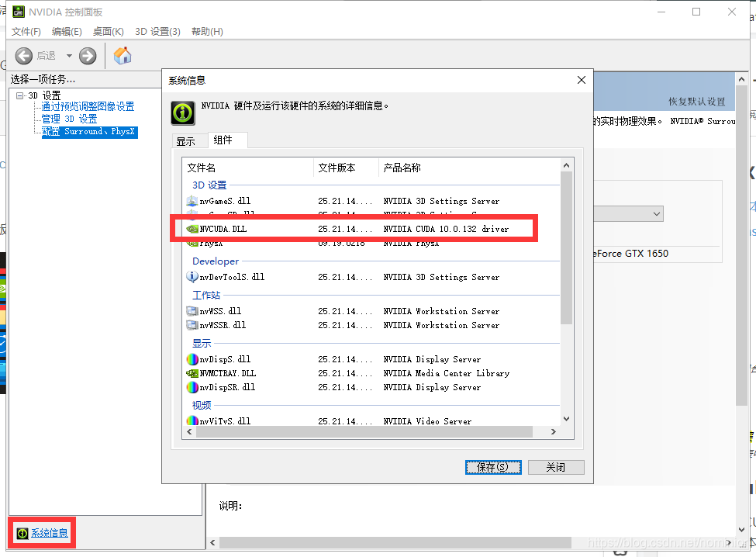The image size is (756, 557).
Task: Click the 关闭 button
Action: [x=556, y=467]
